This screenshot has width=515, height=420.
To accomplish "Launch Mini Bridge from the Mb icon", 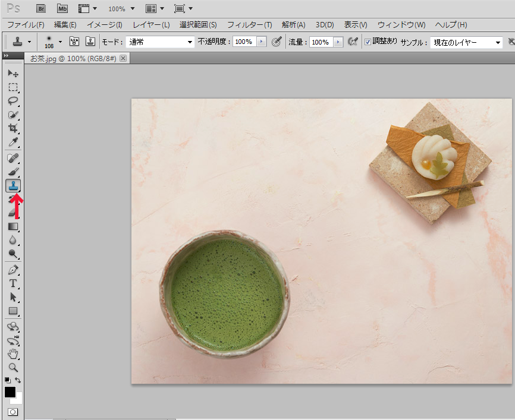I will [x=62, y=9].
